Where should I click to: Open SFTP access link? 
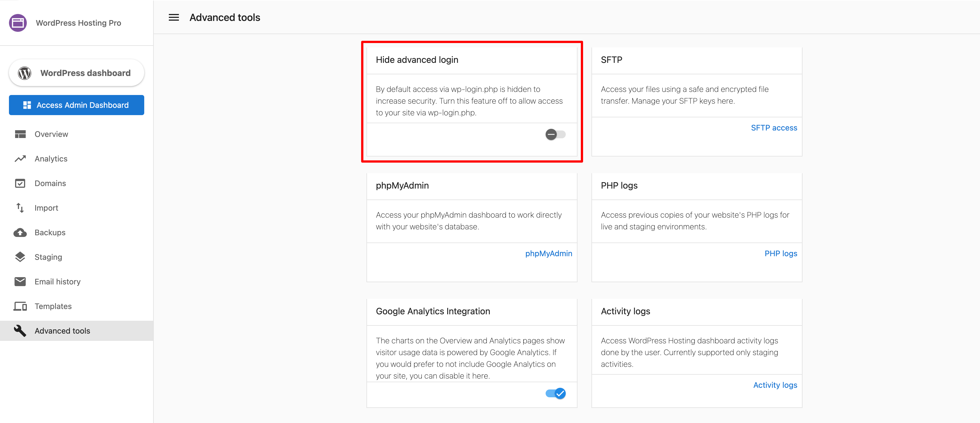pos(774,128)
